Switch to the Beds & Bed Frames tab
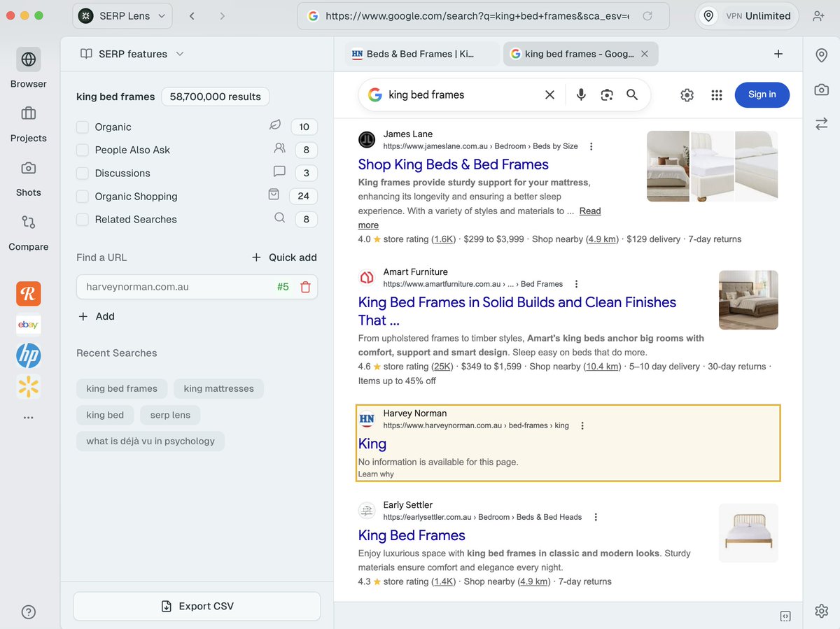This screenshot has height=629, width=840. 422,54
